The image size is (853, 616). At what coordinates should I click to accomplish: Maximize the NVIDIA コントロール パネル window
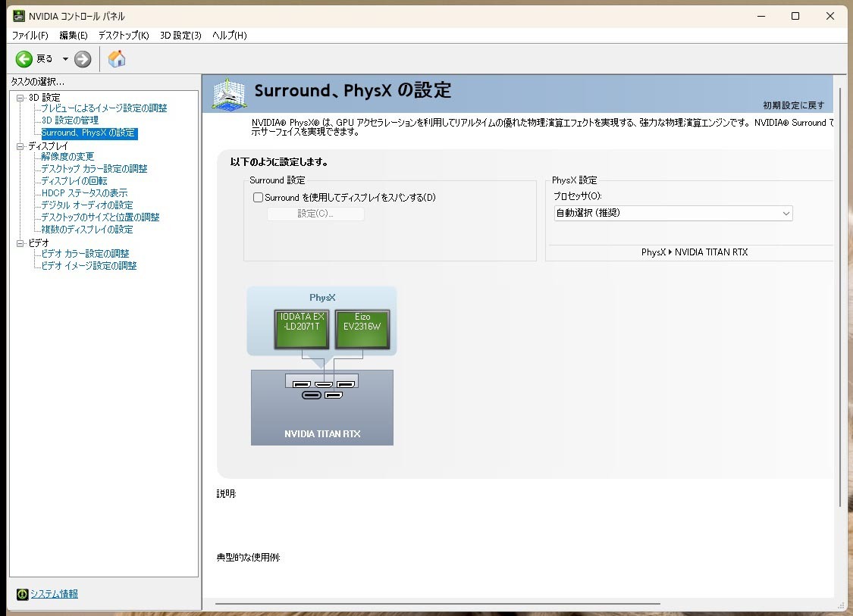(795, 17)
